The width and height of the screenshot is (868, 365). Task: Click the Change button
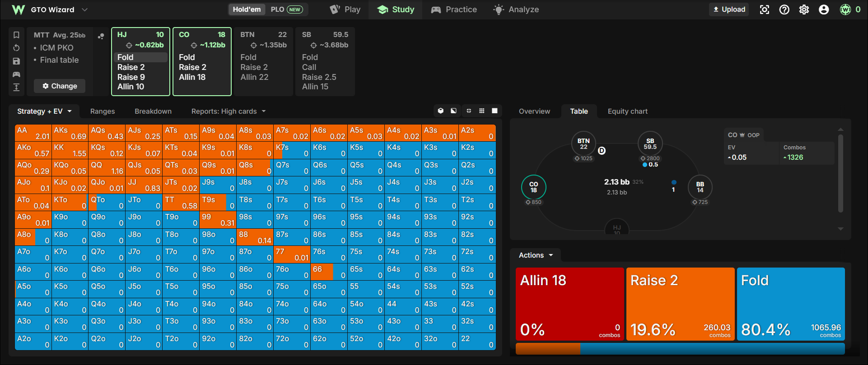tap(60, 86)
